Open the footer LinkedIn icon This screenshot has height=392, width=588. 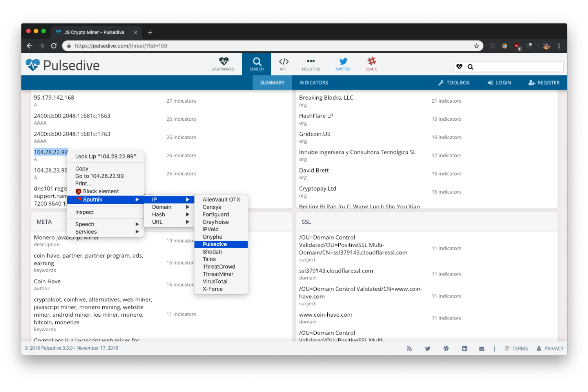coord(465,348)
